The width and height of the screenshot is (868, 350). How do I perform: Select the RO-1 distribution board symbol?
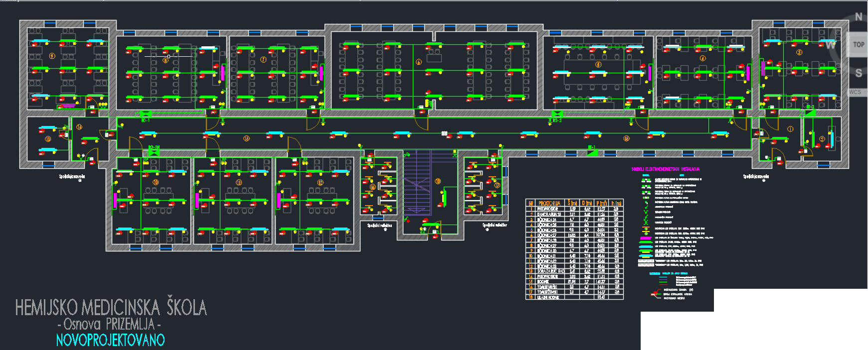(145, 115)
